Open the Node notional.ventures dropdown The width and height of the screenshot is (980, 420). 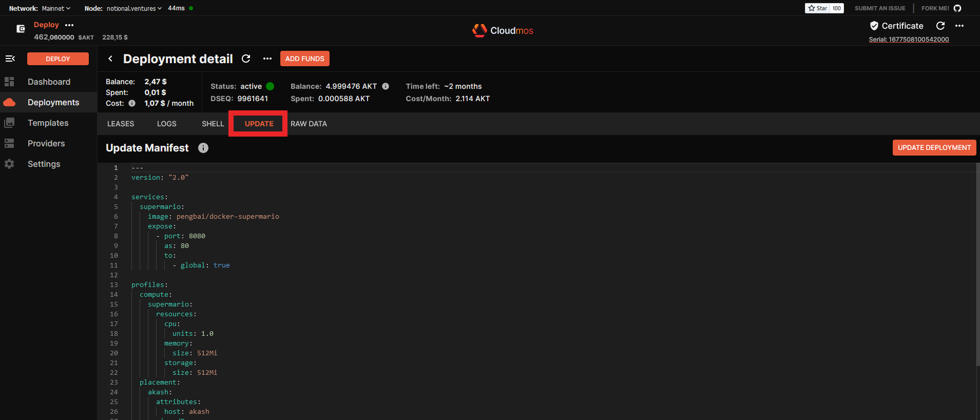point(133,8)
